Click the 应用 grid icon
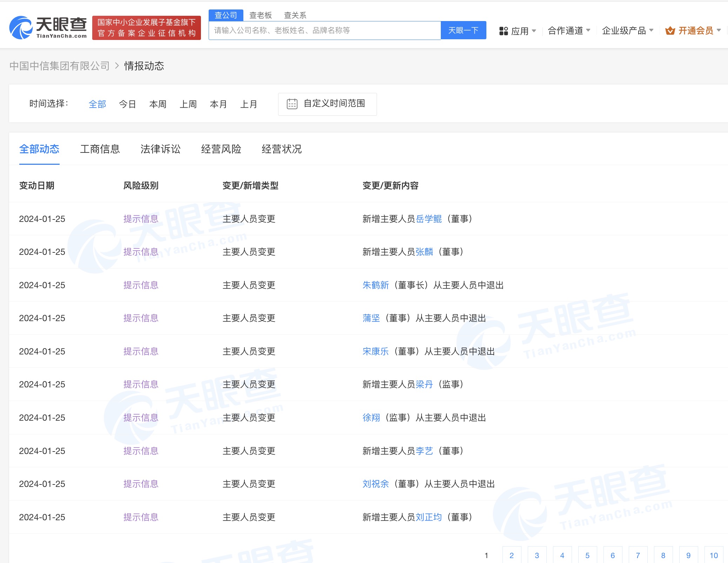 click(x=504, y=31)
